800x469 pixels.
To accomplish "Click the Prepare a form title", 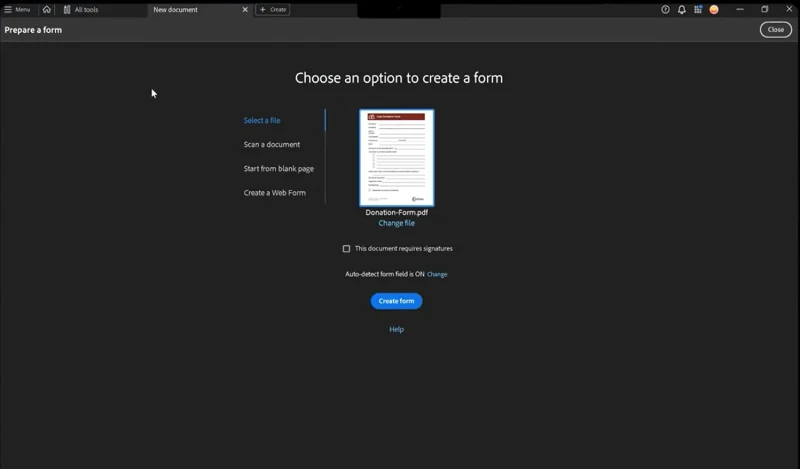I will click(x=33, y=30).
